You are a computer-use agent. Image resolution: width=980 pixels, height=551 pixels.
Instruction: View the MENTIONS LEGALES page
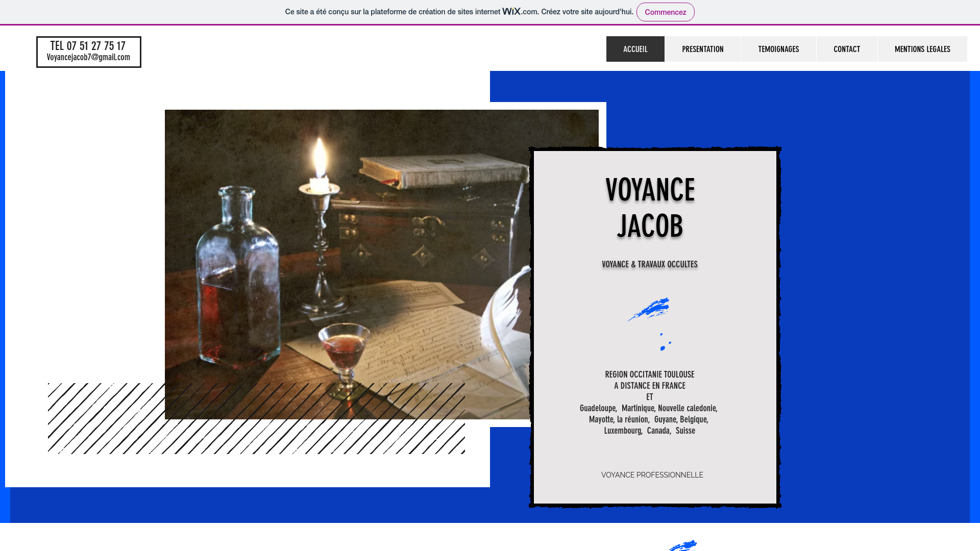922,48
